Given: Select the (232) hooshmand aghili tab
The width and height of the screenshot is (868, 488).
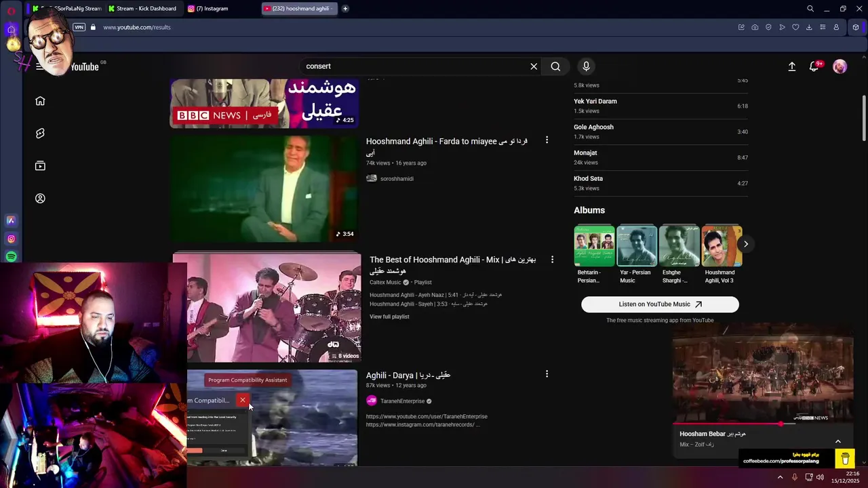Looking at the screenshot, I should click(299, 9).
